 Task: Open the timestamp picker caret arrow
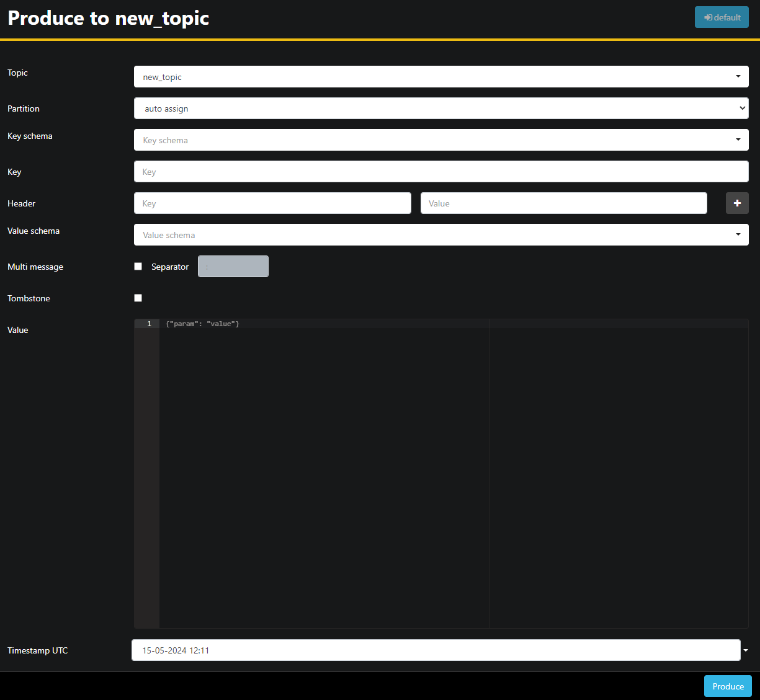coord(746,650)
